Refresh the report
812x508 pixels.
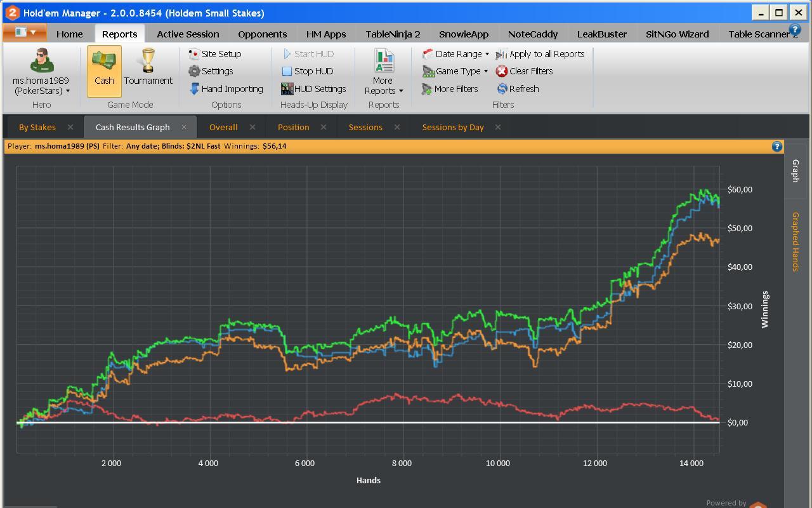518,89
